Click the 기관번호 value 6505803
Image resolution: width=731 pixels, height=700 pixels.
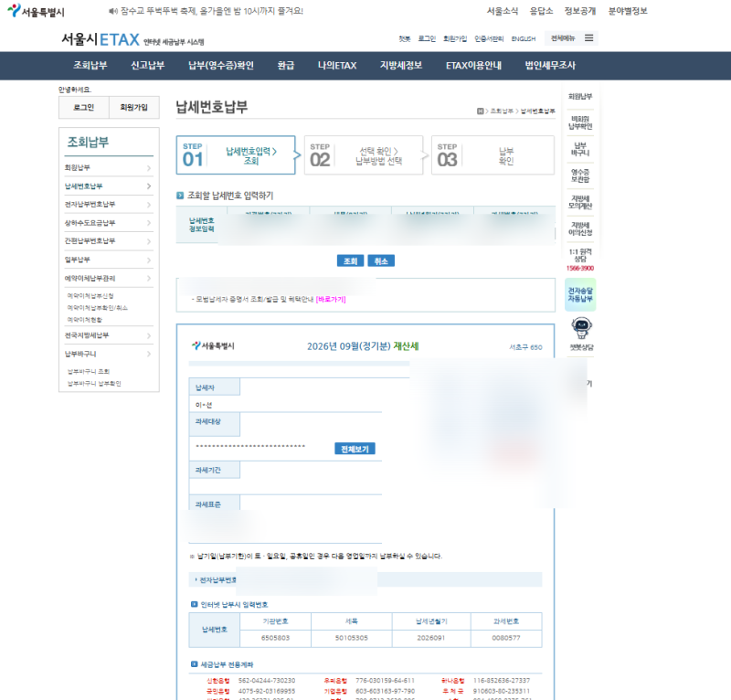point(276,638)
